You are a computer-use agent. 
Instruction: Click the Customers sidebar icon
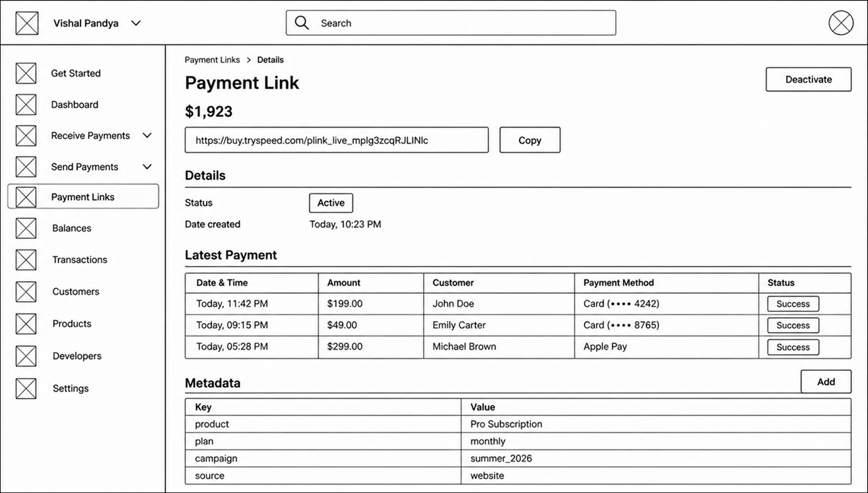[26, 292]
